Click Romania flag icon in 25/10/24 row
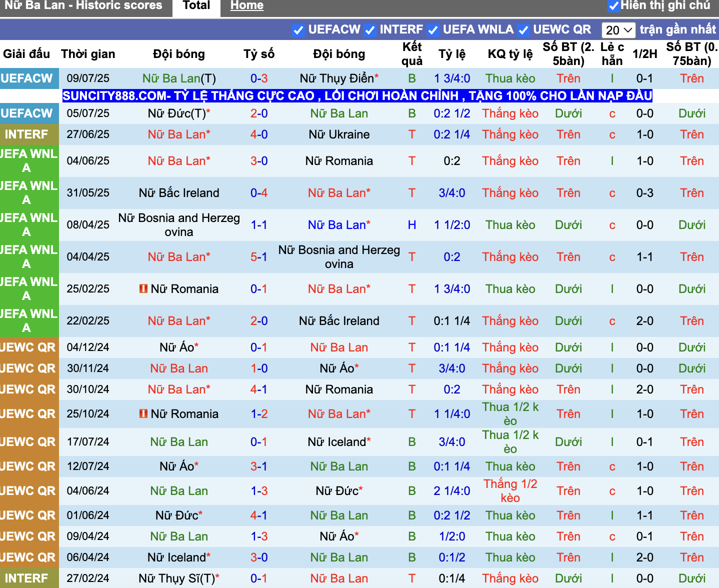 click(143, 413)
